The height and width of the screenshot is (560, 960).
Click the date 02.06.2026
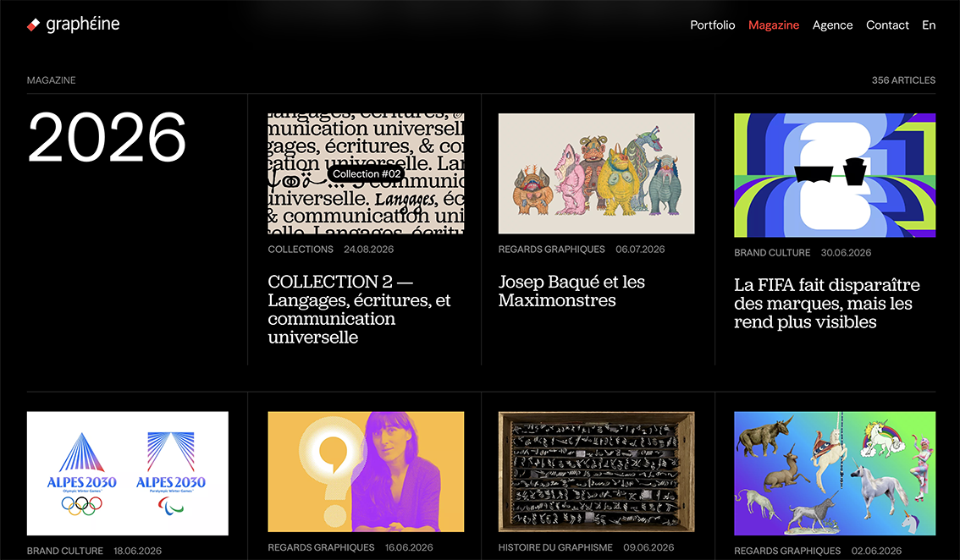tap(876, 551)
